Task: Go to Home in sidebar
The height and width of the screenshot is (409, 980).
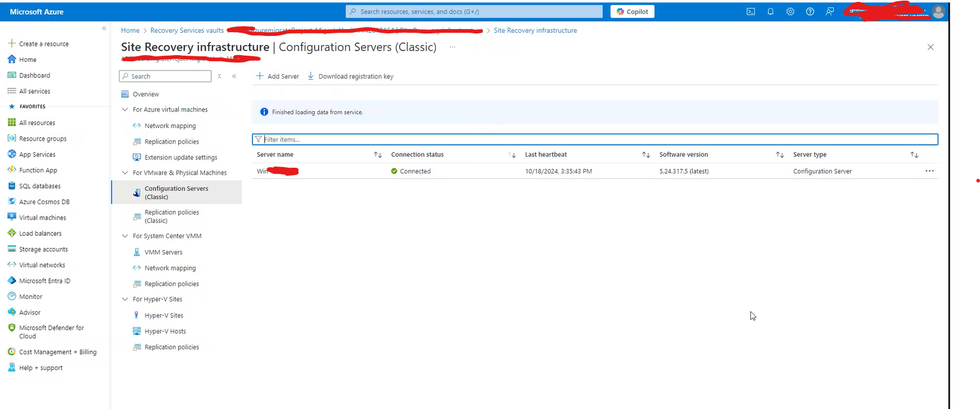Action: pyautogui.click(x=22, y=59)
